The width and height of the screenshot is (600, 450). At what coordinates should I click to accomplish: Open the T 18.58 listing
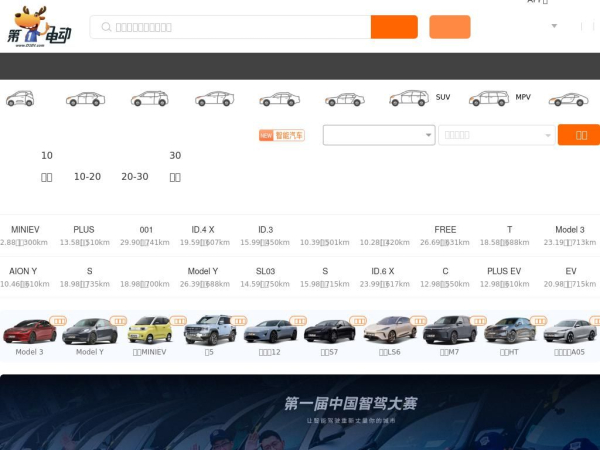[x=505, y=235]
